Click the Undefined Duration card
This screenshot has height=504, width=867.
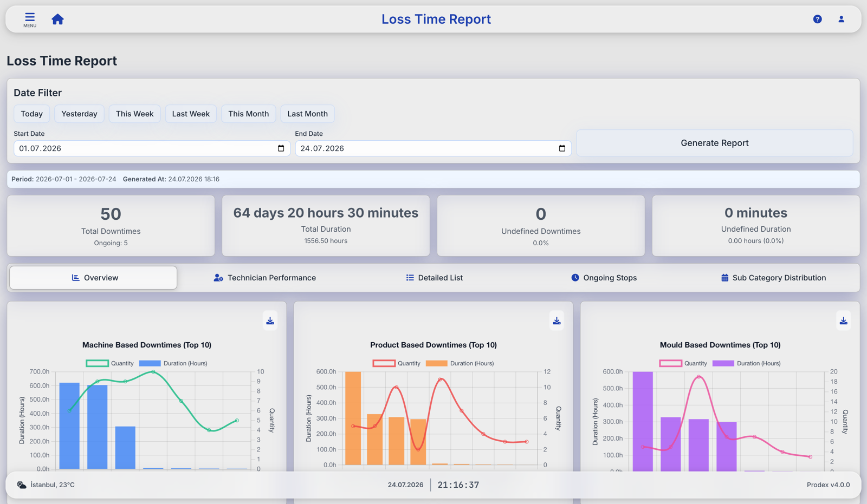756,226
